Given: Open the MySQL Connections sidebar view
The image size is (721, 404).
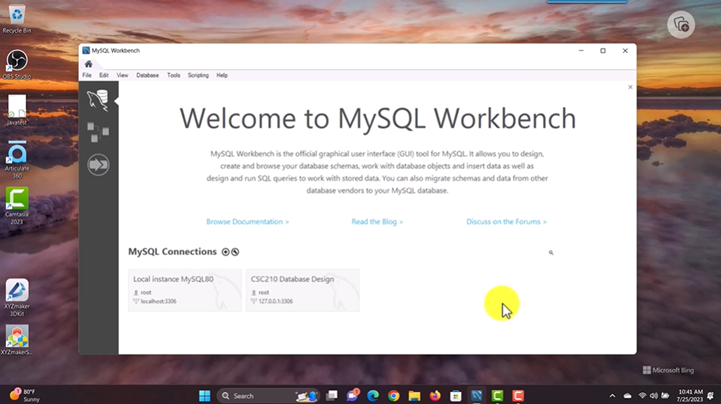Looking at the screenshot, I should [x=98, y=100].
